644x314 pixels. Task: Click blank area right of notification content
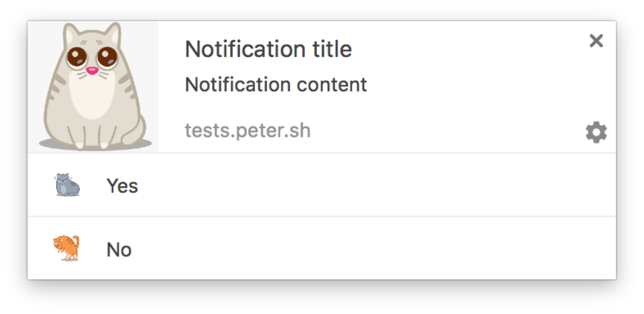[478, 85]
